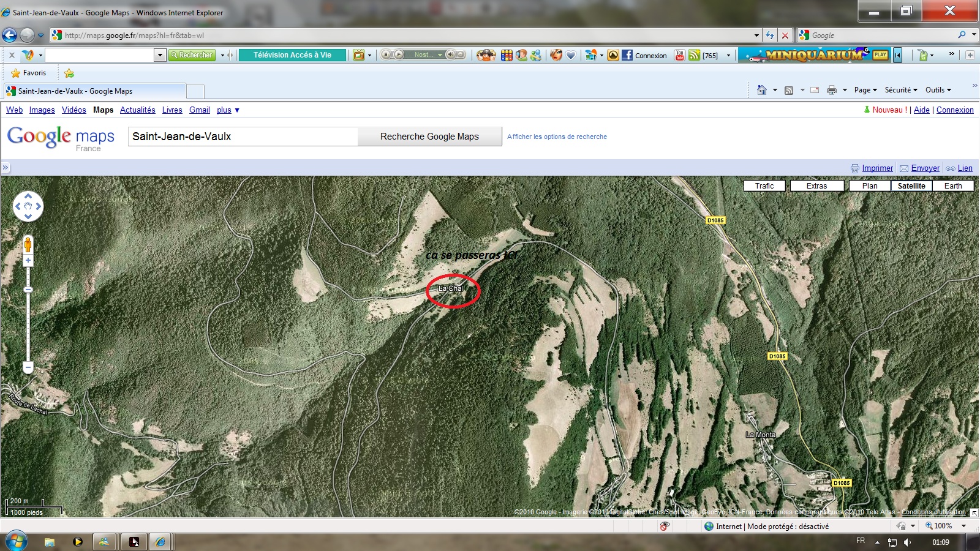Viewport: 980px width, 551px height.
Task: Click the Facebook Connexion toolbar icon
Action: 644,55
